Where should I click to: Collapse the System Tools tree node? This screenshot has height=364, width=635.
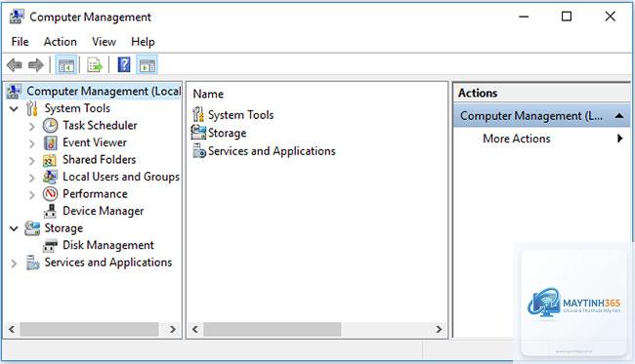pos(14,108)
